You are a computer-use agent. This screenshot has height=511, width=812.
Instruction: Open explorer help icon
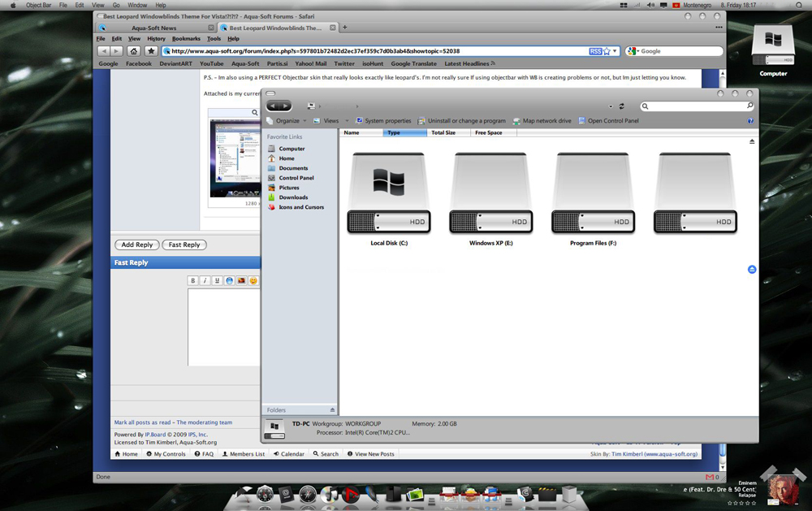click(750, 121)
